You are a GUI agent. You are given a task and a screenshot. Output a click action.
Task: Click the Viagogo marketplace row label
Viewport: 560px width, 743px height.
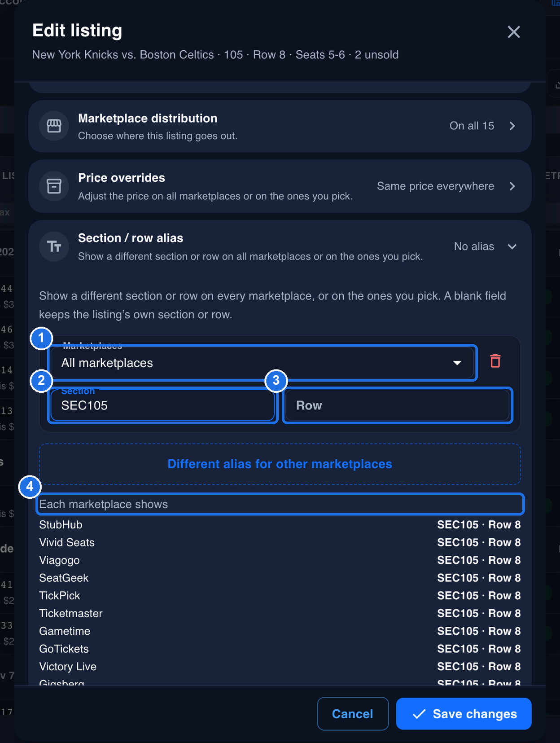coord(59,560)
